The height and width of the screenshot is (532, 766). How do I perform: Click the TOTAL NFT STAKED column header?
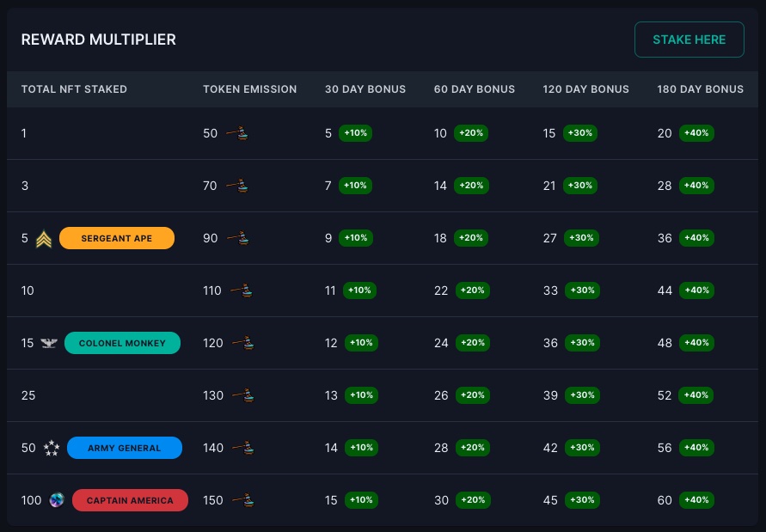tap(74, 89)
